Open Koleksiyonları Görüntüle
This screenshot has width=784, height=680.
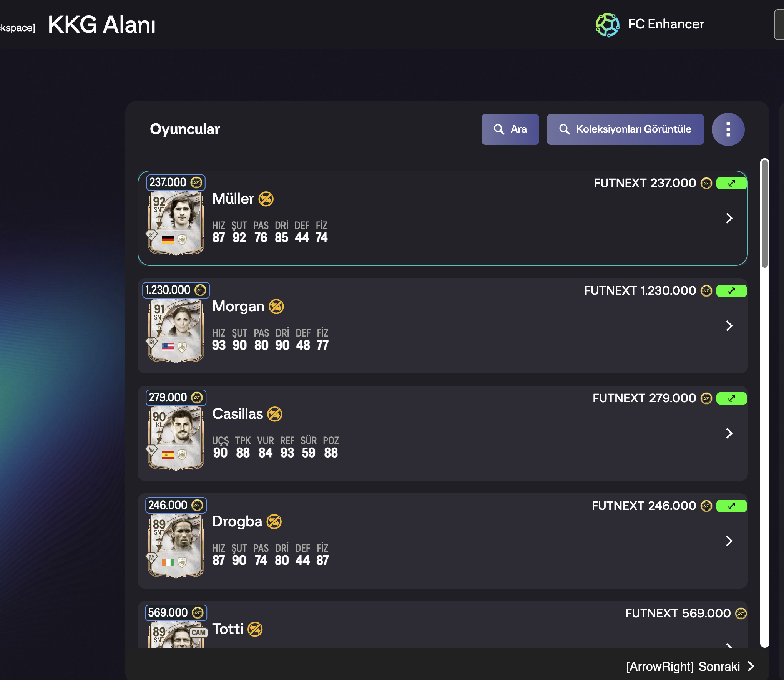(x=625, y=129)
